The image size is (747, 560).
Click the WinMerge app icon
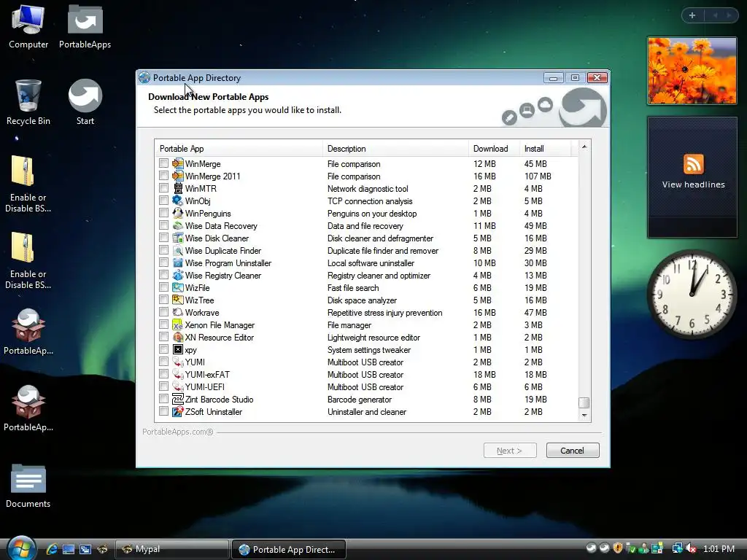point(178,163)
